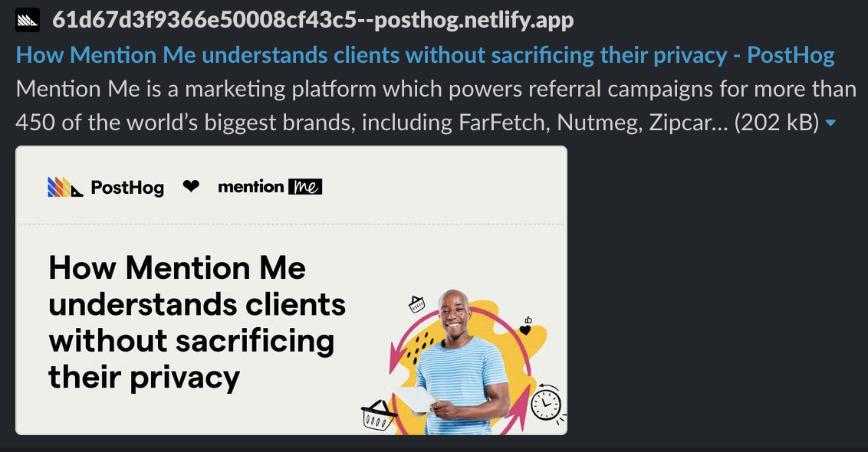The width and height of the screenshot is (868, 452).
Task: Click the dotted divider line in the preview card
Action: (291, 222)
